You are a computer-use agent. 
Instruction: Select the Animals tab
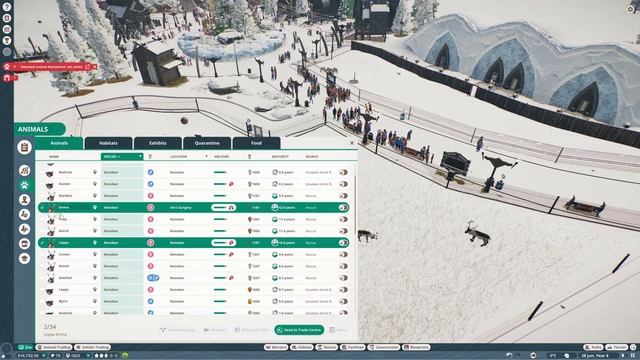tap(59, 143)
